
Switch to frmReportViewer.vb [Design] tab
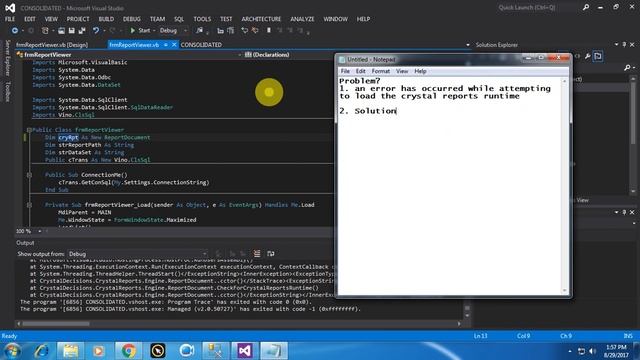[52, 45]
